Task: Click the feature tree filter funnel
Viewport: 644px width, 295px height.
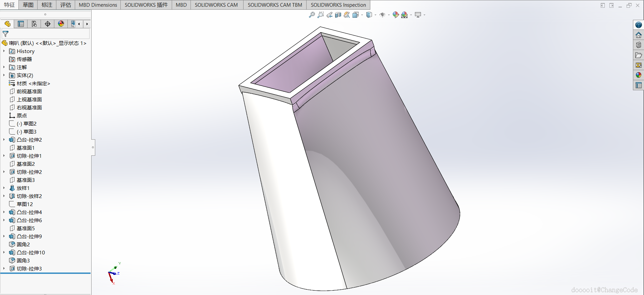Action: (x=6, y=34)
